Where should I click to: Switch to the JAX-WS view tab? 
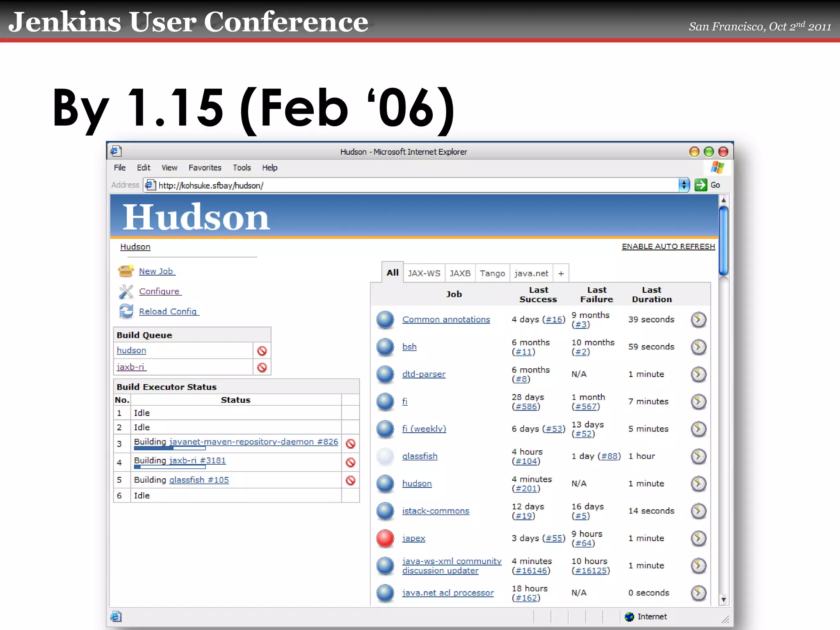(424, 274)
